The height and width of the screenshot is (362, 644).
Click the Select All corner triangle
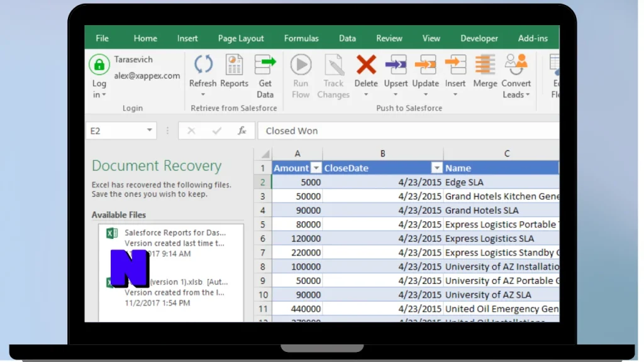click(265, 154)
